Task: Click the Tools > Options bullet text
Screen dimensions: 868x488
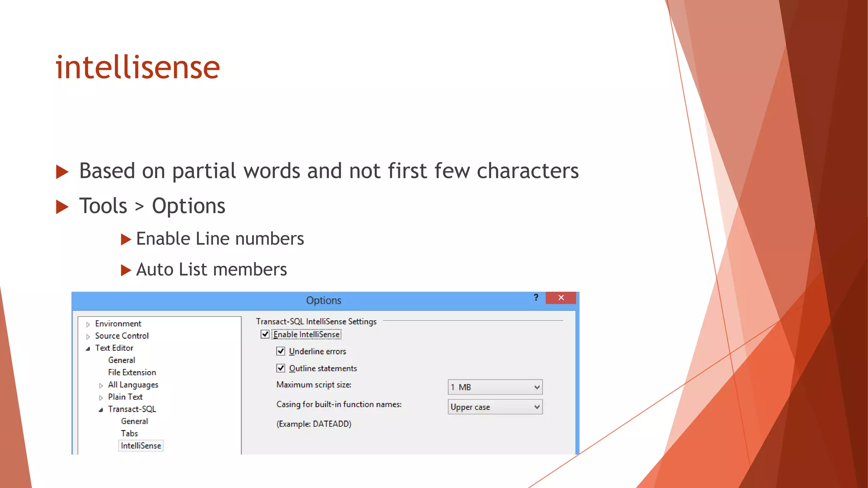Action: pyautogui.click(x=152, y=206)
